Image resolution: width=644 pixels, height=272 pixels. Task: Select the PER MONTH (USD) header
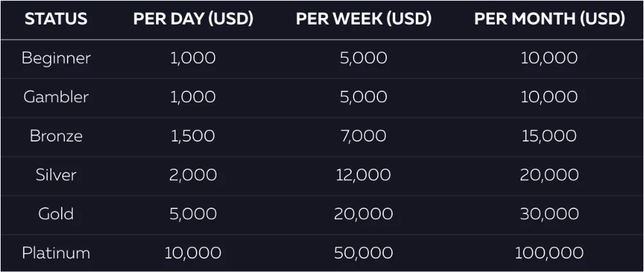point(550,19)
